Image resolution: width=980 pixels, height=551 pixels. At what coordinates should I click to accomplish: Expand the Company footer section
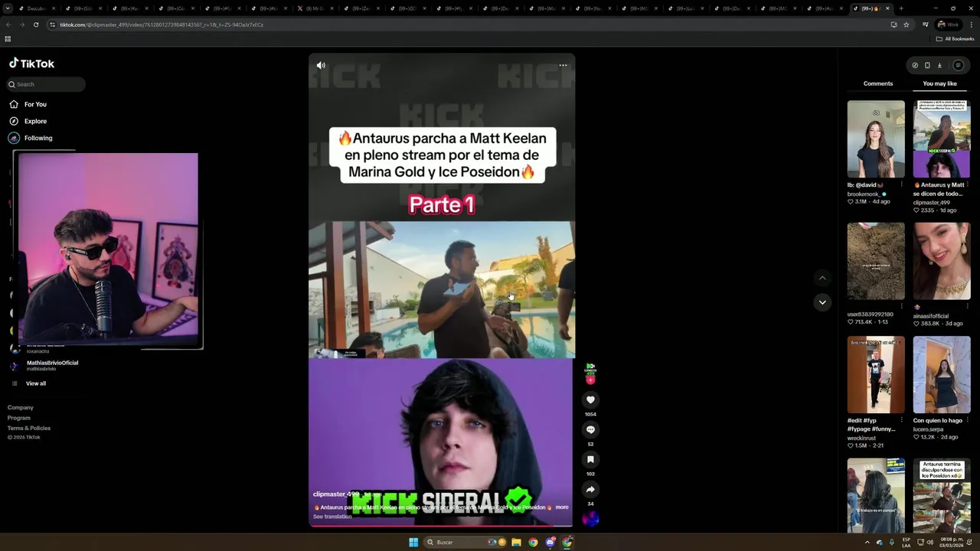coord(21,408)
